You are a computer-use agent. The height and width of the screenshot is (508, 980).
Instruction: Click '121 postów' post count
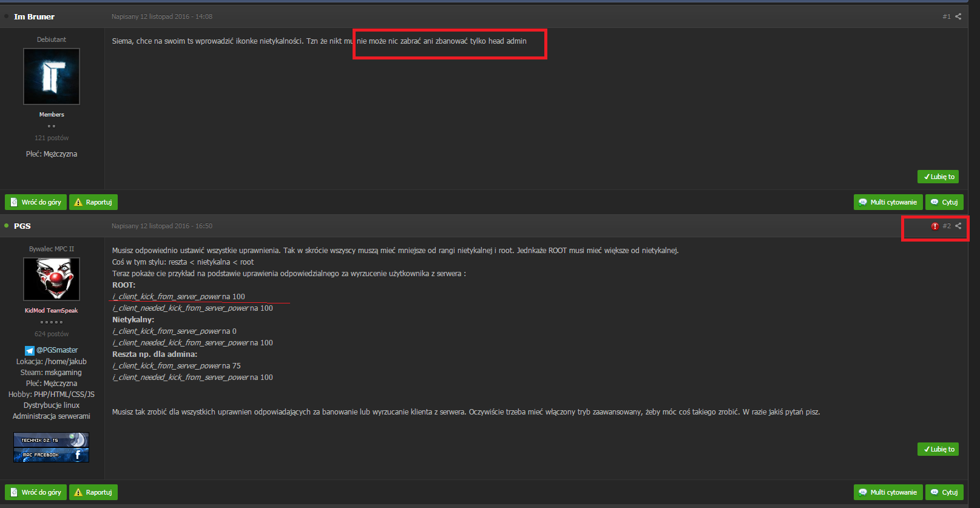[52, 138]
